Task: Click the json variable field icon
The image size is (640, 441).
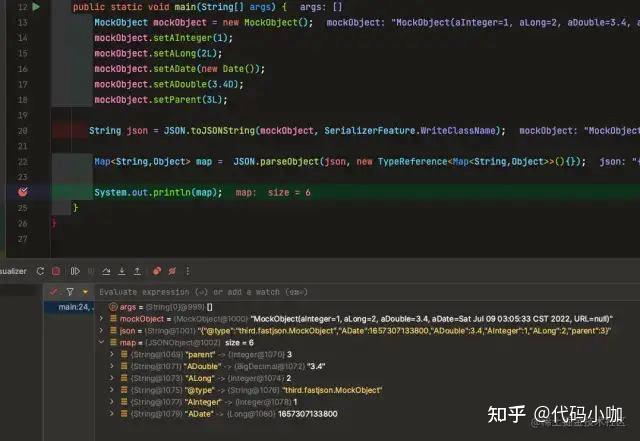Action: pos(113,331)
